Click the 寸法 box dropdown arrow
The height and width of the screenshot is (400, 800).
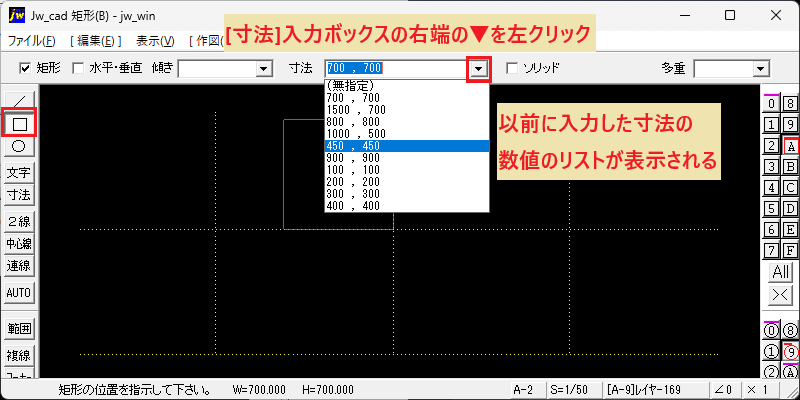(x=479, y=68)
